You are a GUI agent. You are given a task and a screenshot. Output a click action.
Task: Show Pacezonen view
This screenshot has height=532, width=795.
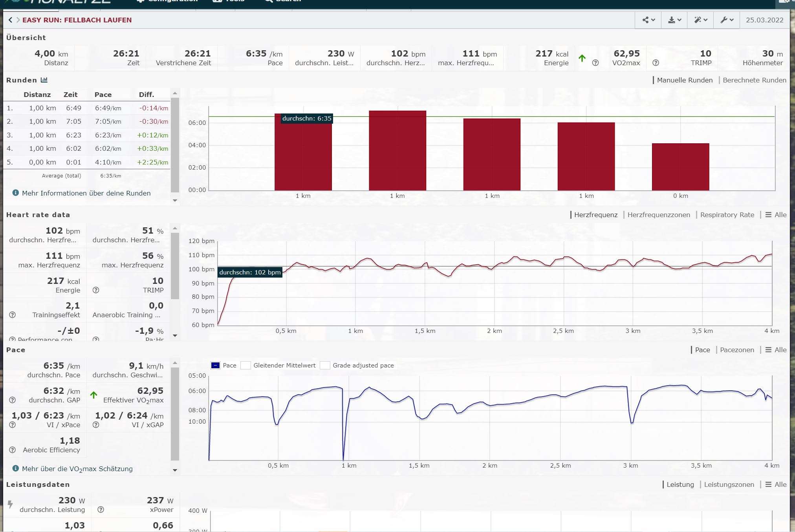coord(737,350)
